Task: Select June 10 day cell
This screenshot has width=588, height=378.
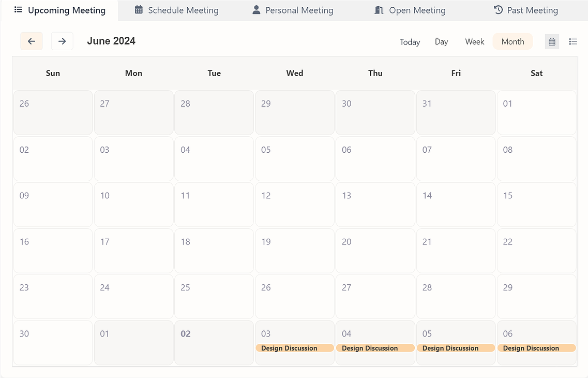Action: pyautogui.click(x=133, y=204)
